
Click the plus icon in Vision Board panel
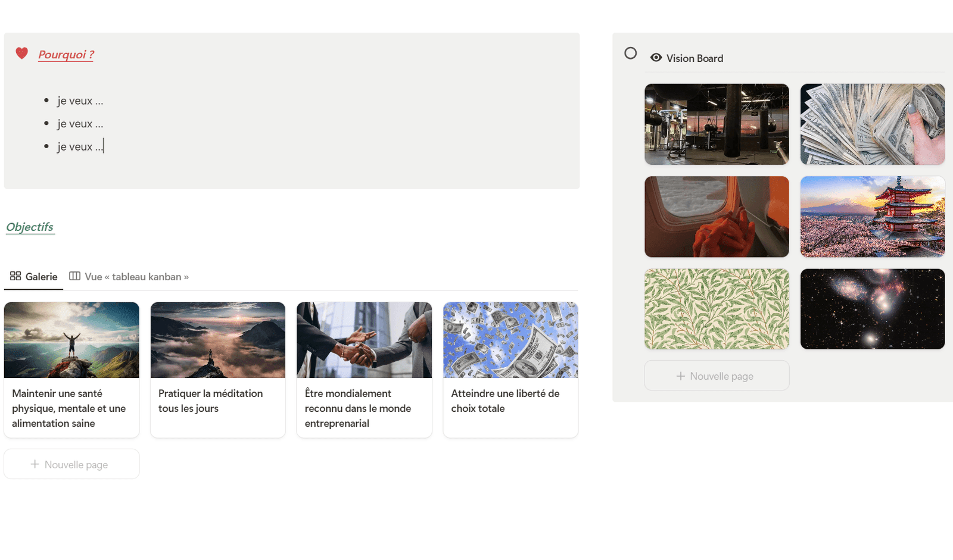680,376
